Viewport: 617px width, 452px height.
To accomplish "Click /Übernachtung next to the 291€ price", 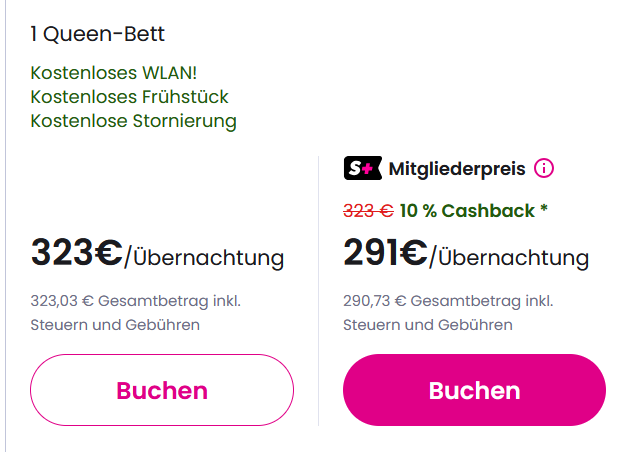I will (x=509, y=258).
